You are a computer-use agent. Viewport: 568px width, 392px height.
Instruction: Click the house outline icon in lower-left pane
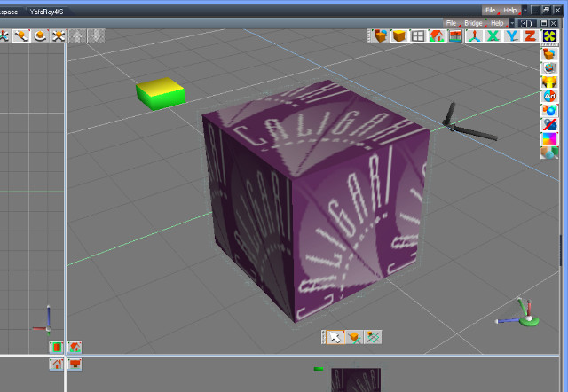tap(56, 365)
